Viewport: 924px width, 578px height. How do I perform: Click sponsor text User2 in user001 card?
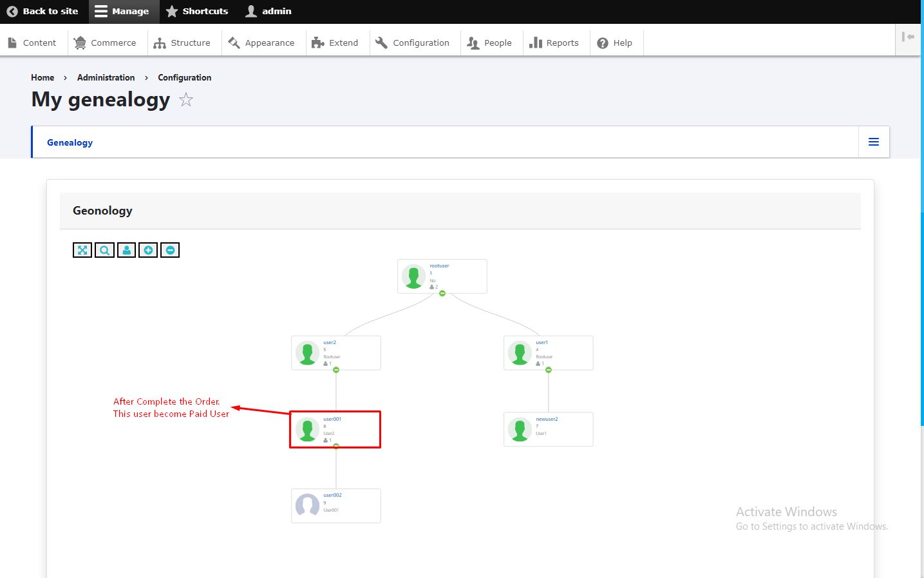point(328,434)
